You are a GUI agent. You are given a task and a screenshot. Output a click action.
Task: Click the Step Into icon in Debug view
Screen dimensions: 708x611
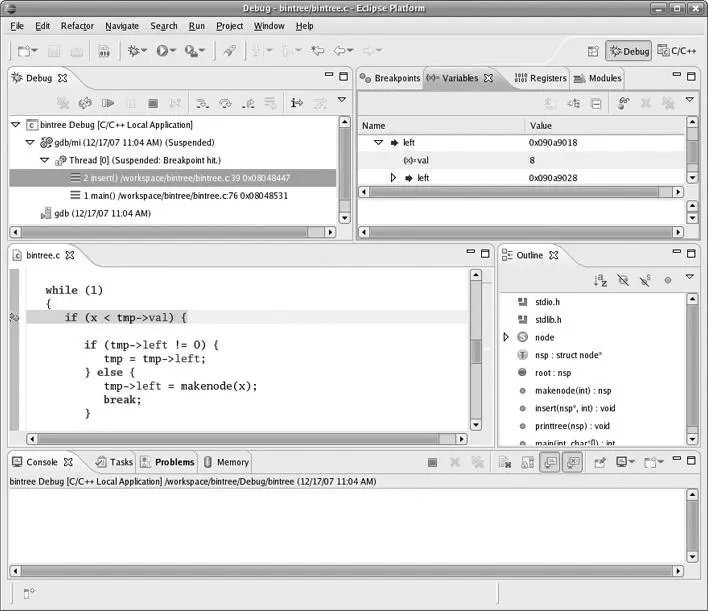click(x=202, y=103)
